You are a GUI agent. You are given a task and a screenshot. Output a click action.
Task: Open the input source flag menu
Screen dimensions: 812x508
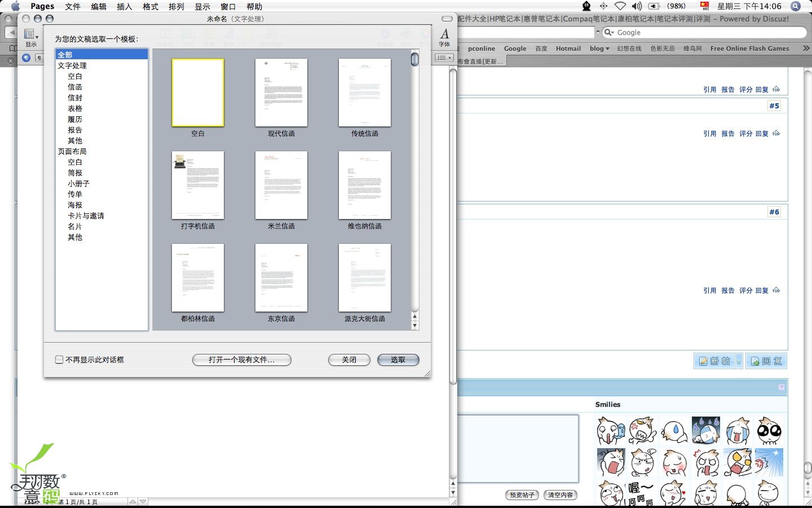704,6
